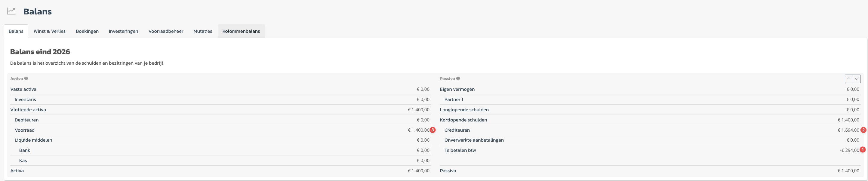Click the red badge 3 beside Voorraad
Image resolution: width=868 pixels, height=181 pixels.
coord(433,130)
